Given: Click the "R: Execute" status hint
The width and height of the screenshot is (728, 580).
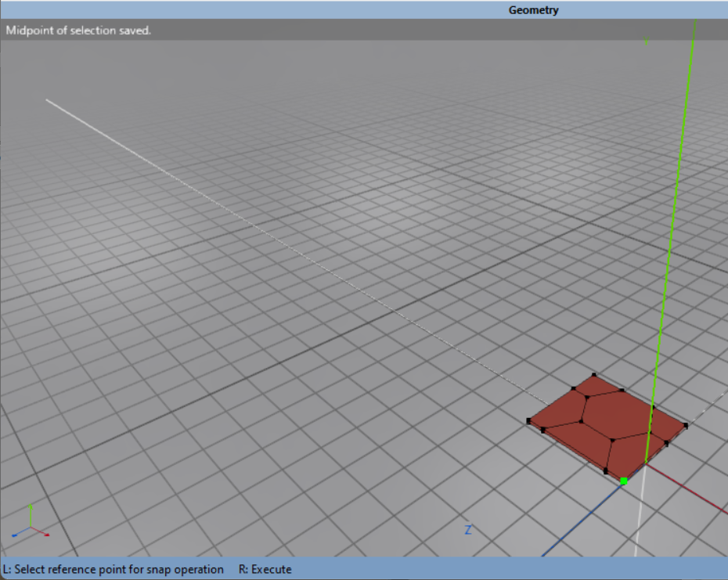Looking at the screenshot, I should click(x=265, y=569).
